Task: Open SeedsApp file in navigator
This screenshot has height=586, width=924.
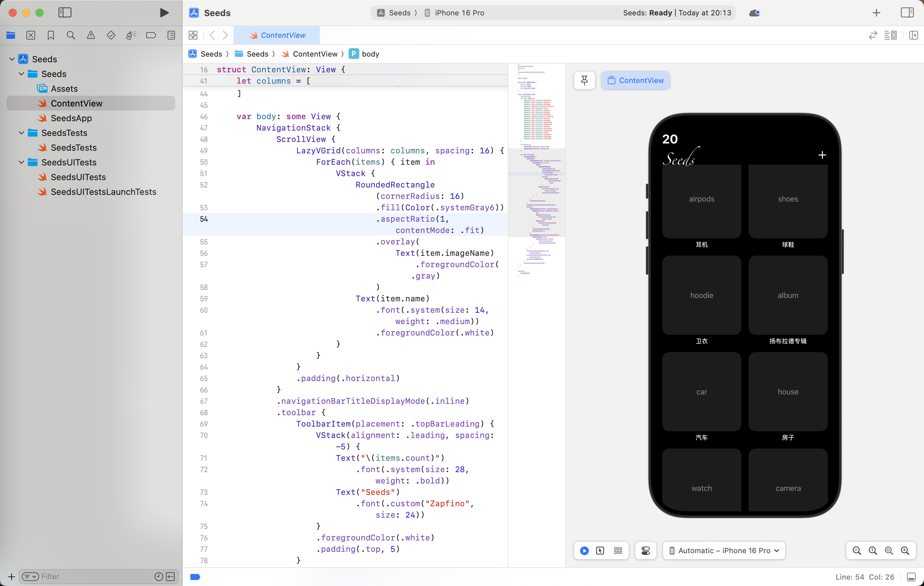Action: tap(71, 118)
